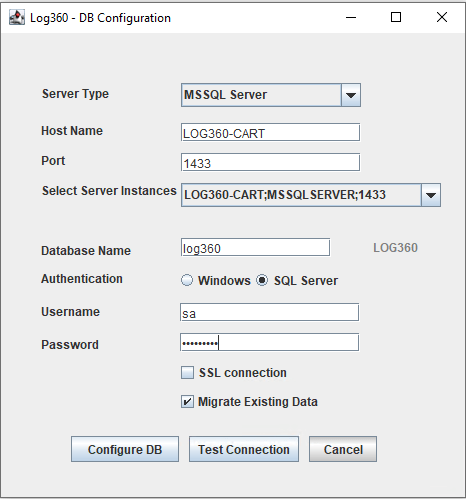Focus the Port field showing 1433
The width and height of the screenshot is (466, 499).
[270, 163]
